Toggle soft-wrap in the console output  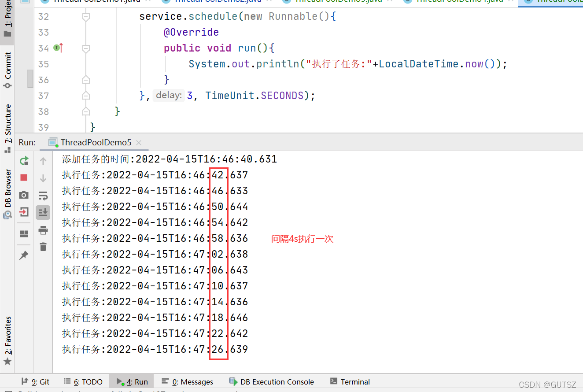[43, 196]
